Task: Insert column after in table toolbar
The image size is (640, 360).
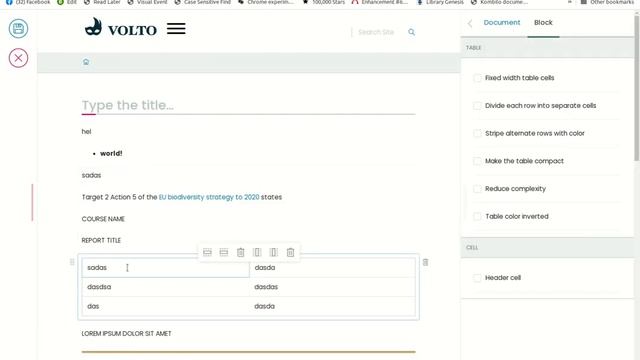Action: click(x=273, y=252)
